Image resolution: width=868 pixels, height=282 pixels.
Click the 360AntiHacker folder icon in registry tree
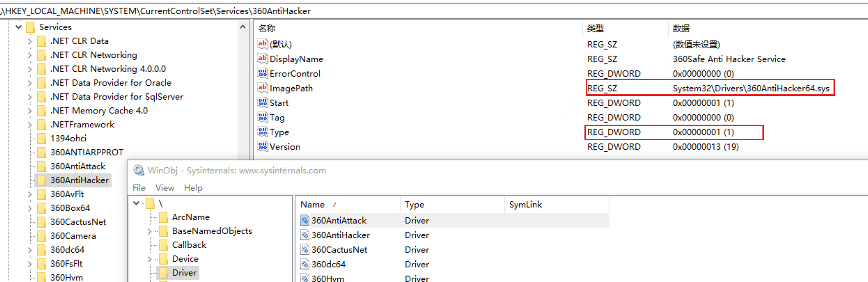41,180
